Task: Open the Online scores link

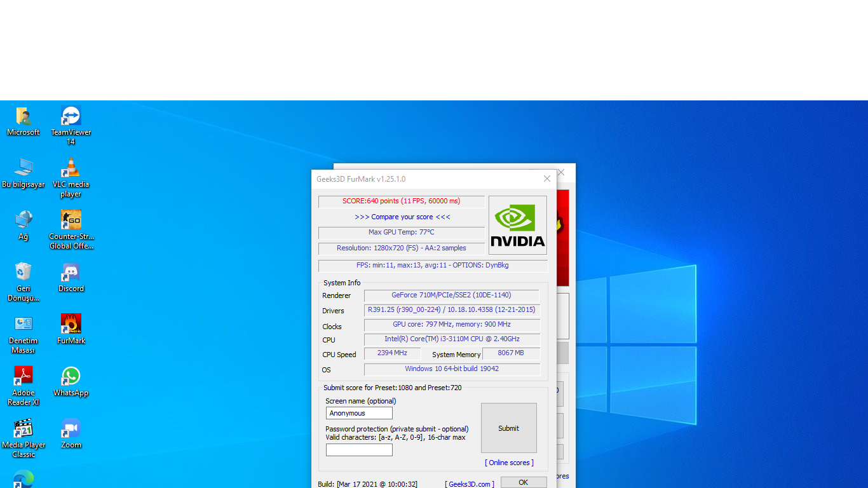Action: pos(509,463)
